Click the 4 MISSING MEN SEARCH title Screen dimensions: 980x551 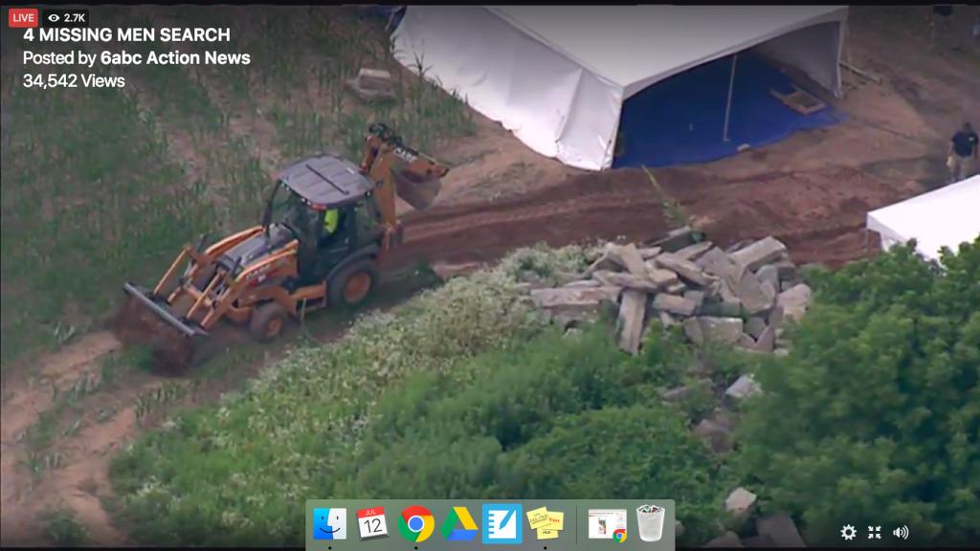(x=126, y=35)
